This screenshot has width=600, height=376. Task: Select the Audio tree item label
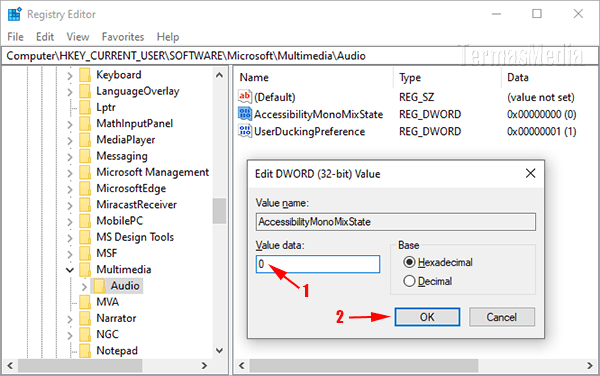click(x=125, y=286)
